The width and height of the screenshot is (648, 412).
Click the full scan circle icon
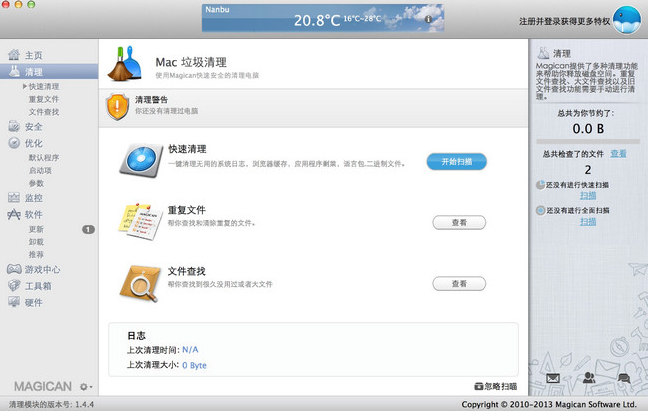[540, 210]
